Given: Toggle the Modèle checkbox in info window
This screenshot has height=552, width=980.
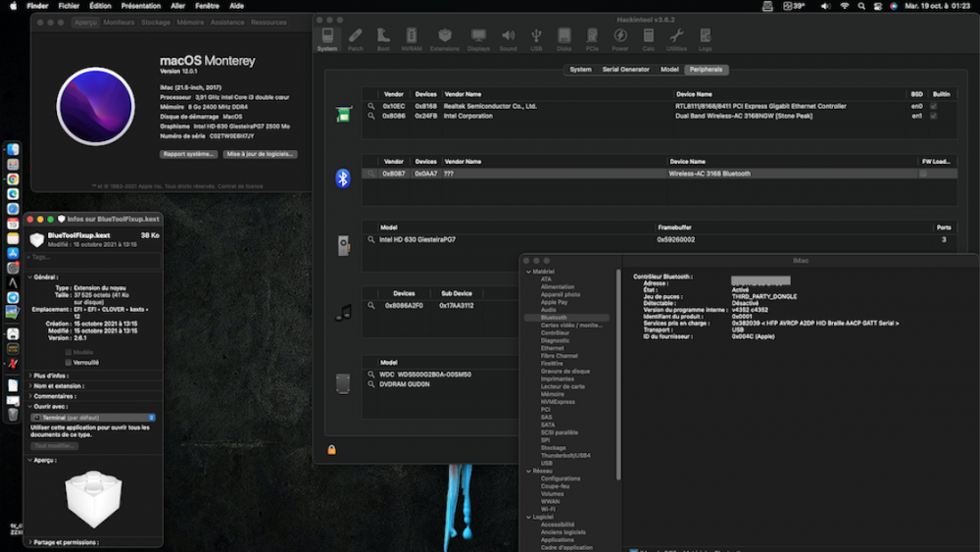Looking at the screenshot, I should pyautogui.click(x=69, y=353).
